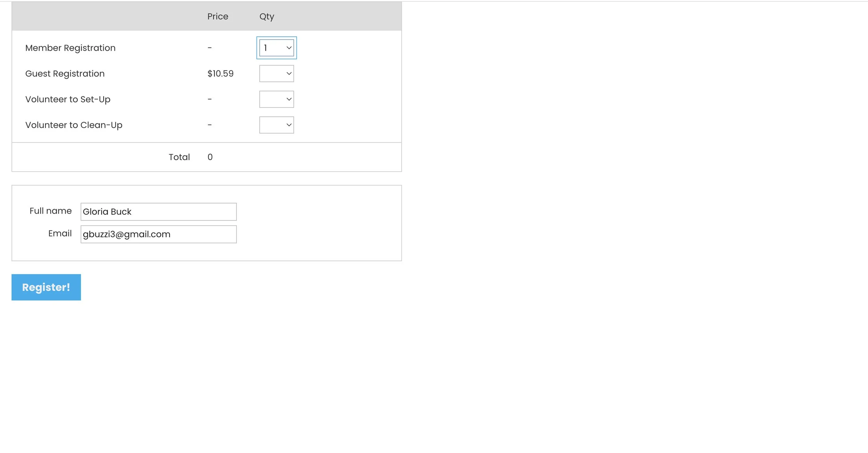The width and height of the screenshot is (868, 453).
Task: Select the Guest Registration label text
Action: (x=65, y=74)
